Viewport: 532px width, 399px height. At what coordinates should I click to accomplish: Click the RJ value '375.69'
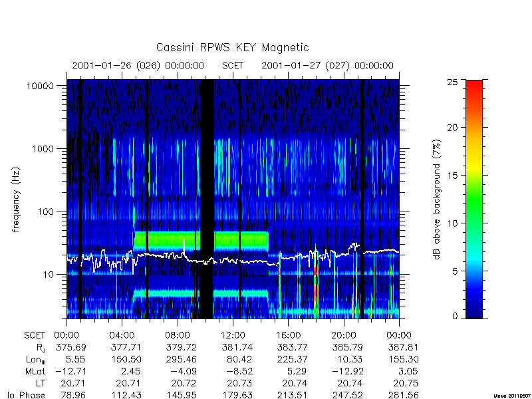click(71, 347)
